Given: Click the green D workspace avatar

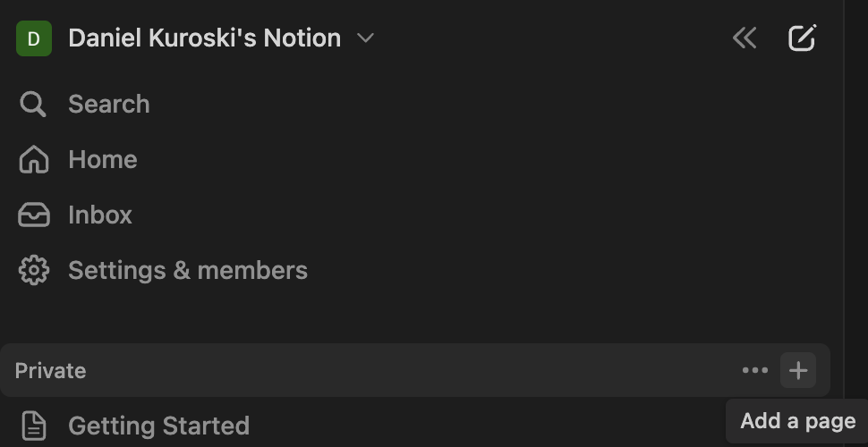Looking at the screenshot, I should pyautogui.click(x=33, y=38).
